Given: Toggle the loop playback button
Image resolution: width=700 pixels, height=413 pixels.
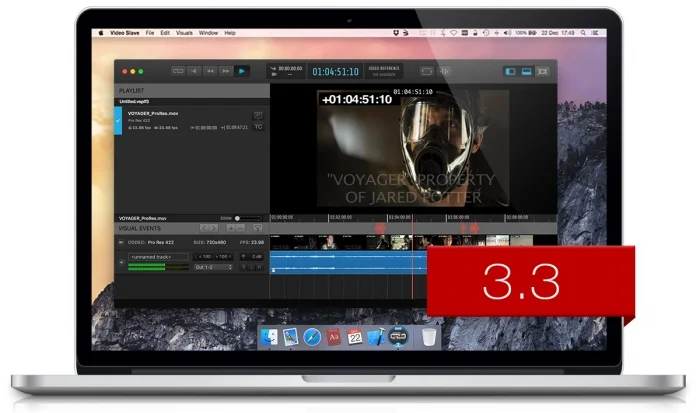Looking at the screenshot, I should (x=178, y=71).
